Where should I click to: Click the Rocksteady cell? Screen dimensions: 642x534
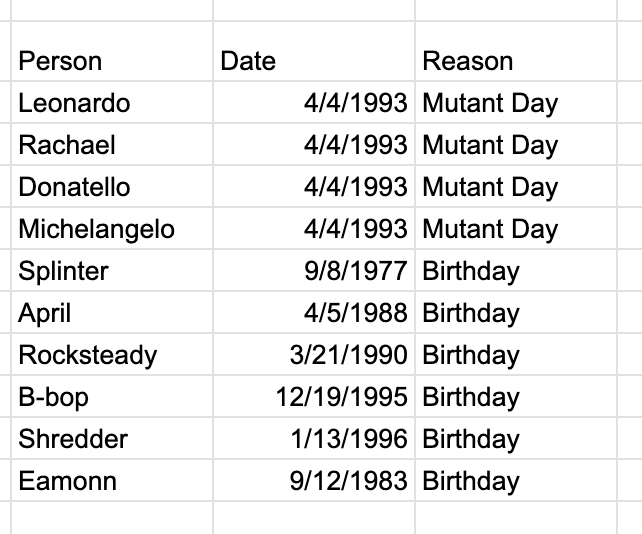click(112, 355)
